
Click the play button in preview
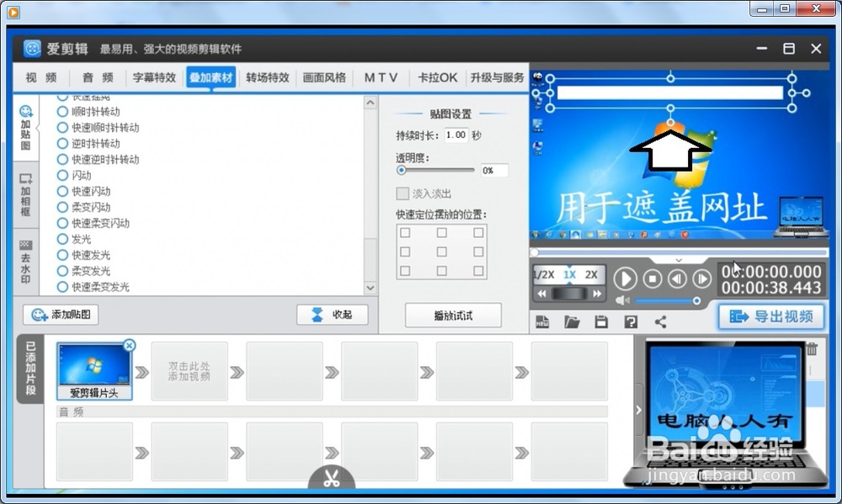[x=625, y=279]
